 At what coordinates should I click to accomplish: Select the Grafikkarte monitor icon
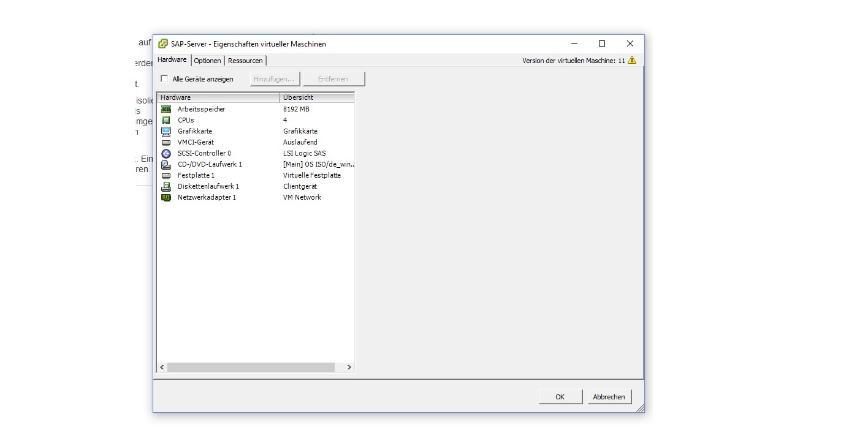coord(166,131)
